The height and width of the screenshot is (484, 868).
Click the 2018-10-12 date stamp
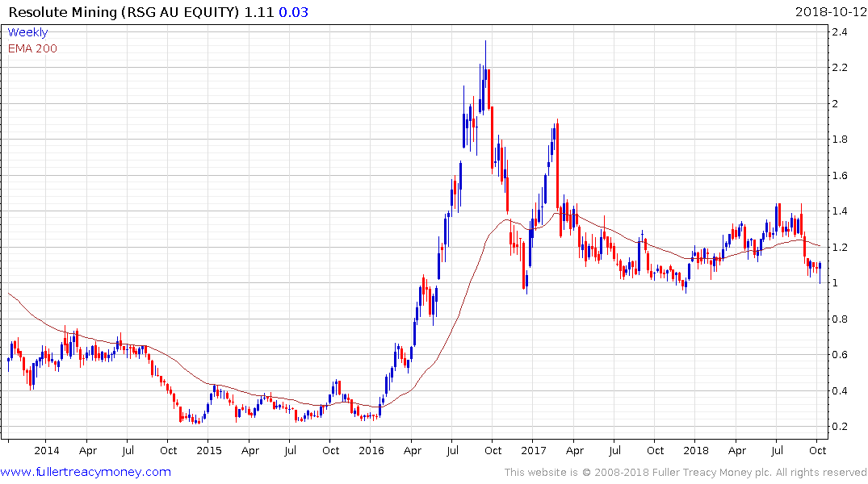point(831,12)
